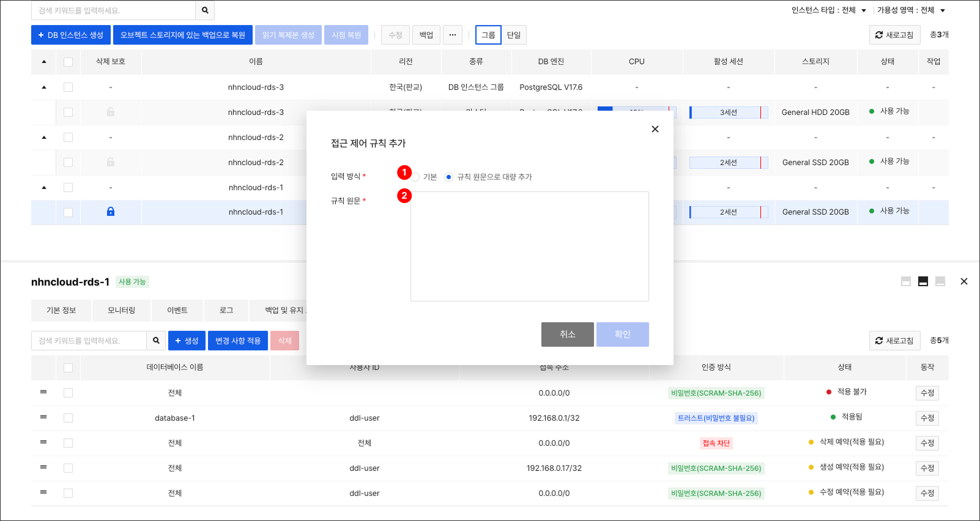Image resolution: width=980 pixels, height=521 pixels.
Task: Click 변경 사항 적용 button
Action: pyautogui.click(x=238, y=341)
